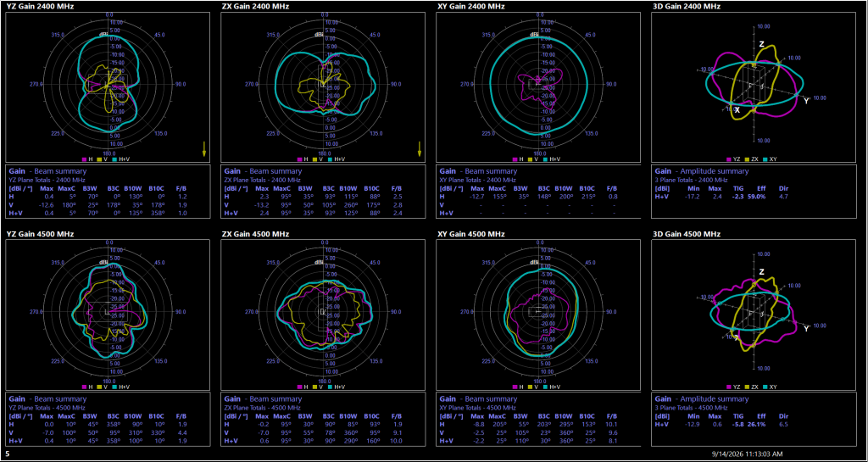868x462 pixels.
Task: Click the Z axis label in 3D Gain 4500 MHz
Action: point(762,273)
